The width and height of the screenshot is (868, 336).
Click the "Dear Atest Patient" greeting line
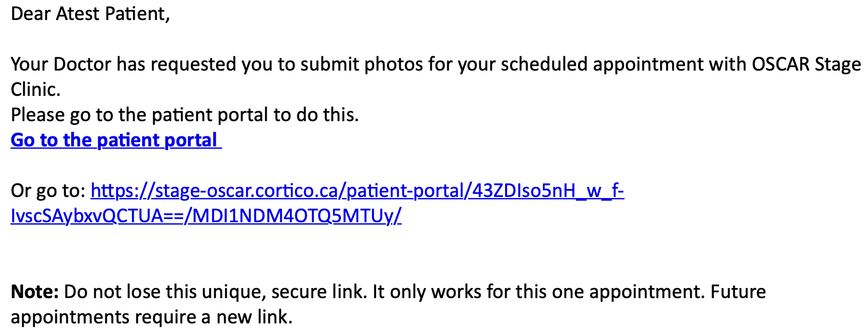tap(90, 14)
